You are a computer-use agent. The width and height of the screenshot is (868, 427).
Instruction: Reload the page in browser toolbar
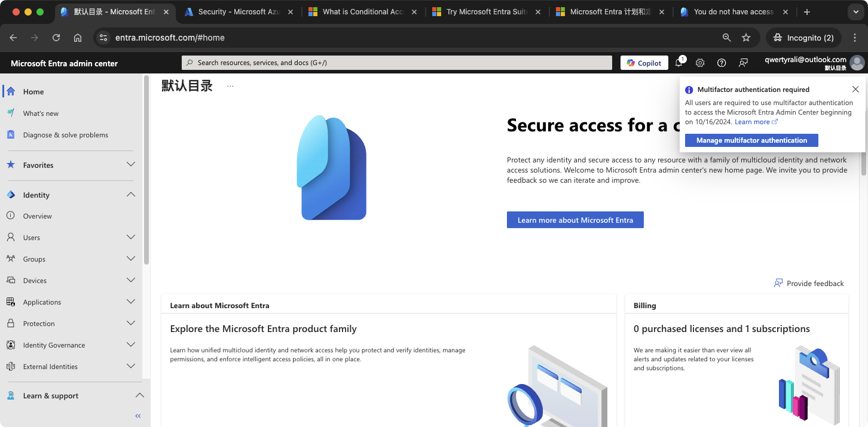point(56,38)
